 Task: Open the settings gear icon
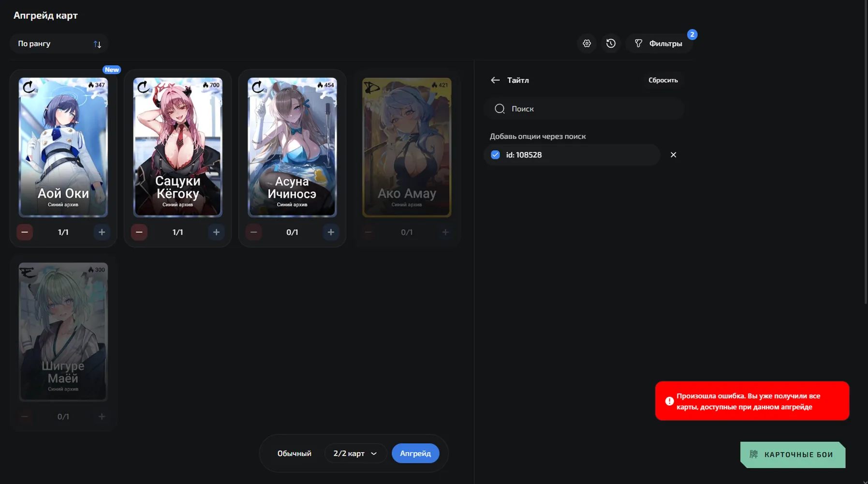(x=587, y=44)
